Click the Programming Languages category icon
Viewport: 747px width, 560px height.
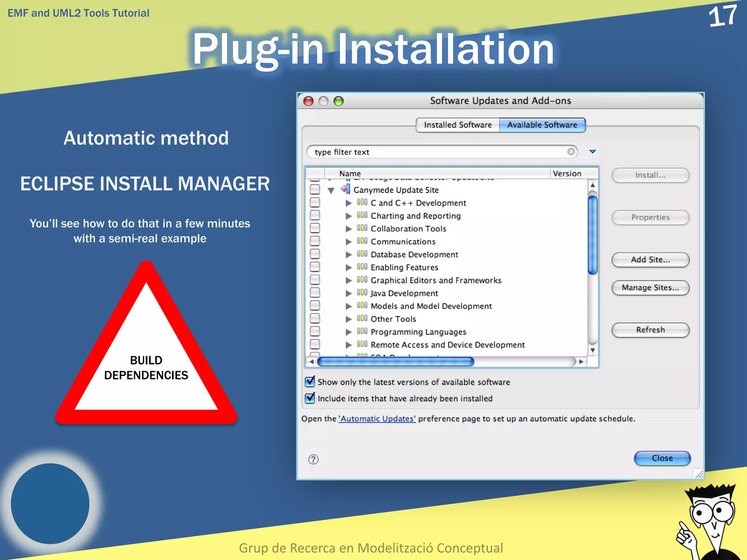point(362,331)
